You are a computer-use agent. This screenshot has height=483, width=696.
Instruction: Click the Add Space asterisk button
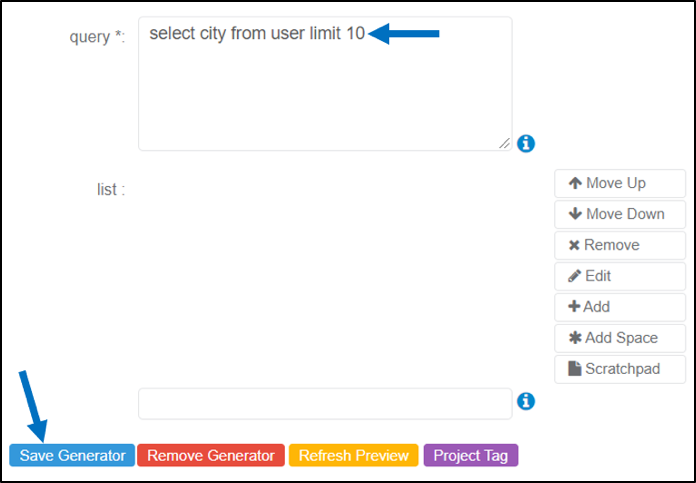(620, 338)
